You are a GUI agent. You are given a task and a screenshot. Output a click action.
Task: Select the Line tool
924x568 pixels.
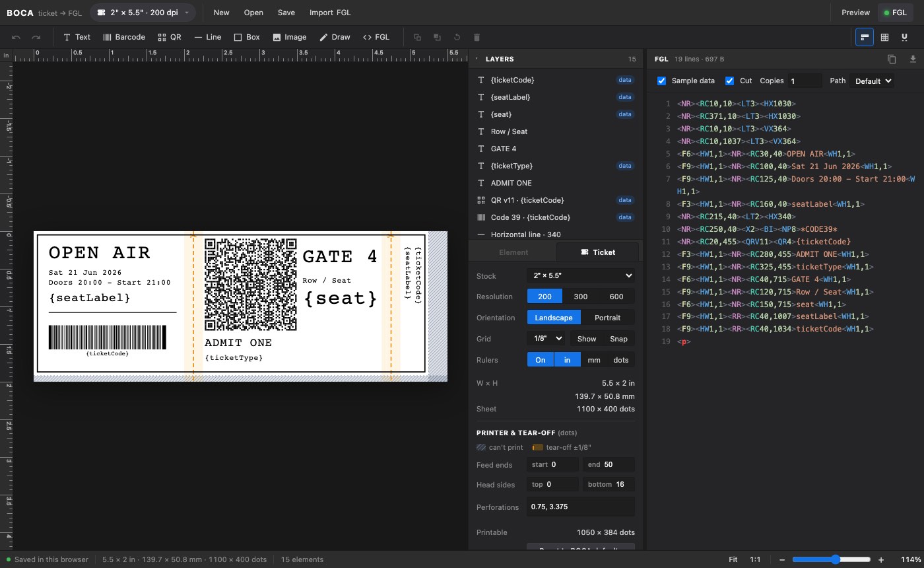[208, 37]
